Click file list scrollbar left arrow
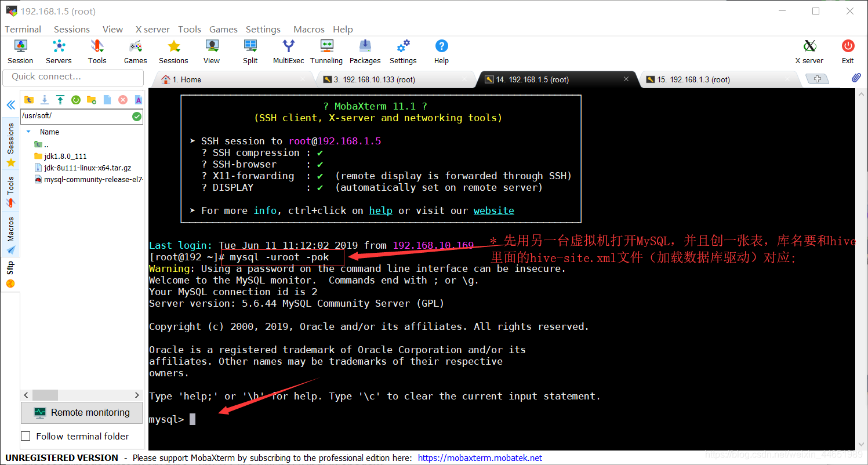This screenshot has height=465, width=868. (x=26, y=395)
